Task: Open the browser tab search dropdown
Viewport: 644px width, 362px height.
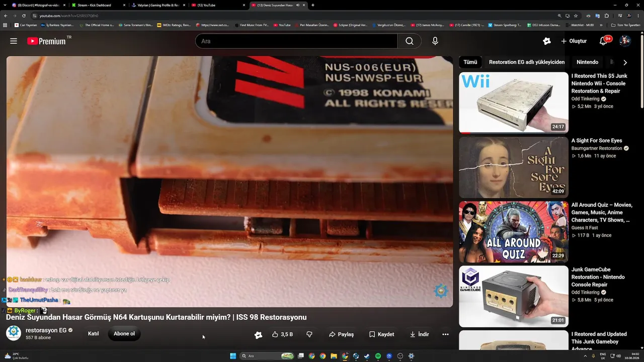Action: pos(6,5)
